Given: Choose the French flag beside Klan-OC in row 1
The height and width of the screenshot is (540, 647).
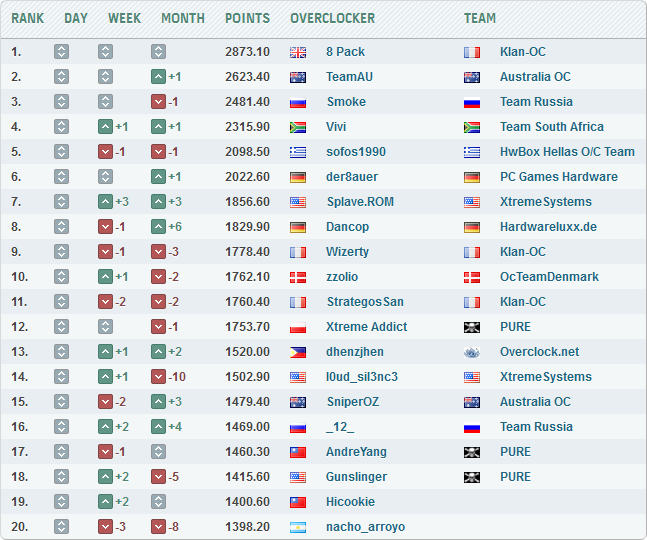Looking at the screenshot, I should [472, 52].
